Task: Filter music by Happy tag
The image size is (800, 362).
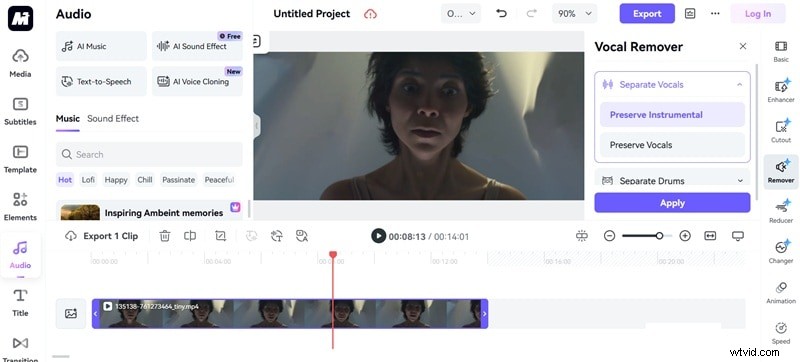Action: point(116,179)
